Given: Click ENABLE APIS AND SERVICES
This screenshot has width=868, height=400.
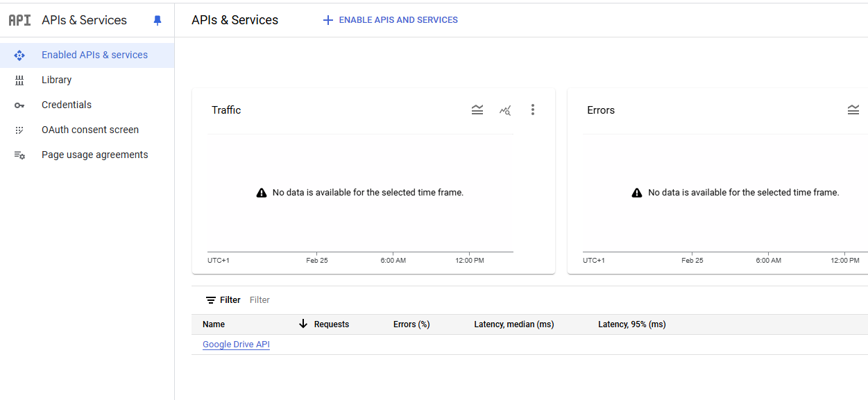Looking at the screenshot, I should pos(390,19).
